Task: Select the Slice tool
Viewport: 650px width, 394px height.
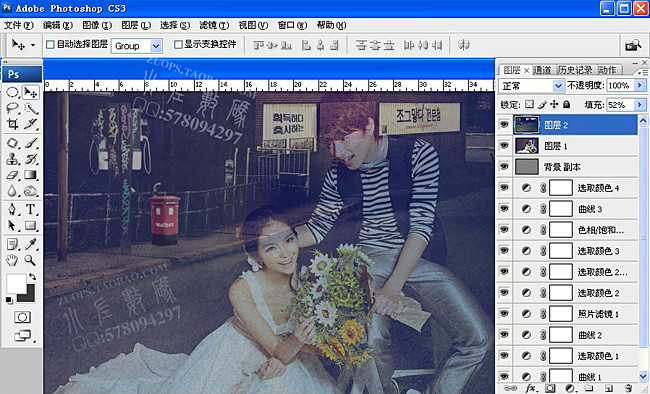Action: coord(30,124)
